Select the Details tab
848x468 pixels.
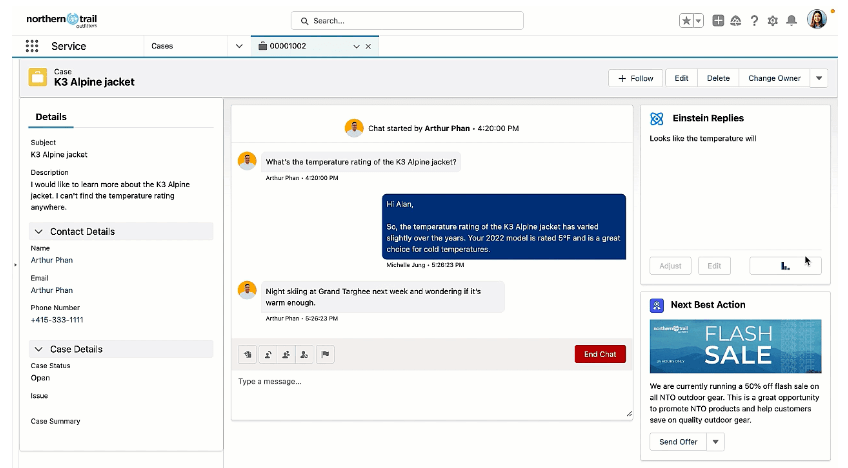pyautogui.click(x=51, y=117)
